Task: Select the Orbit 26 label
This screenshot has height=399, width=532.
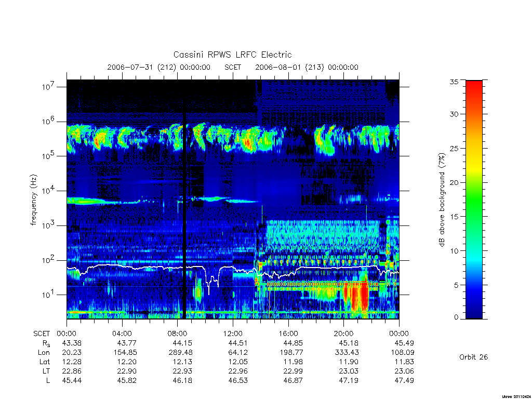Action: coord(474,357)
